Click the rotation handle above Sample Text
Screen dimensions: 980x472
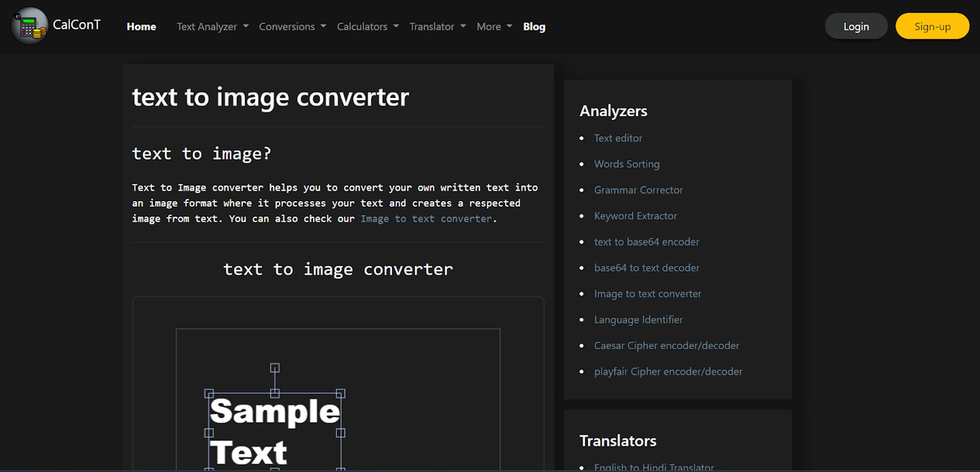(x=275, y=368)
